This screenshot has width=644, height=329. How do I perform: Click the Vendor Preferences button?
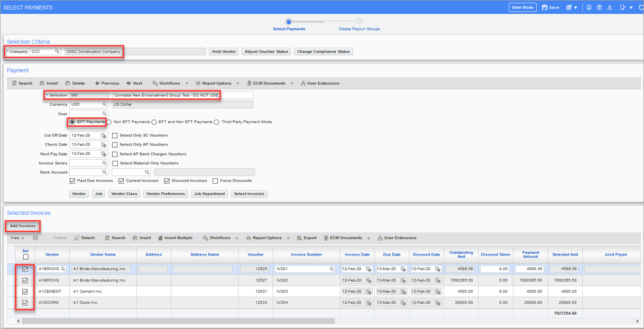pyautogui.click(x=165, y=194)
